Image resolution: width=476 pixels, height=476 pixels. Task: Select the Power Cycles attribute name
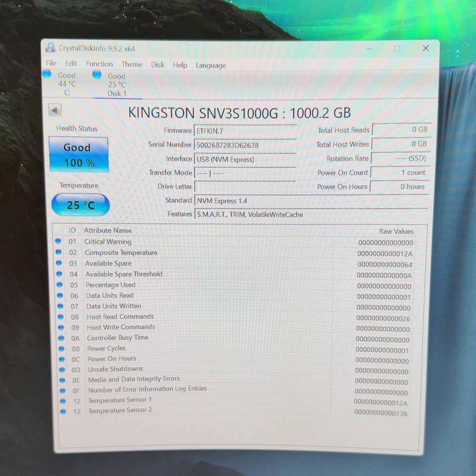click(x=106, y=348)
